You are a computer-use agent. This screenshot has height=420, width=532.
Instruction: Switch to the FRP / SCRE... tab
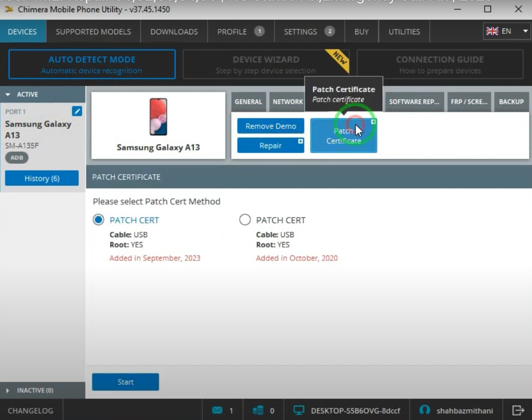point(469,102)
